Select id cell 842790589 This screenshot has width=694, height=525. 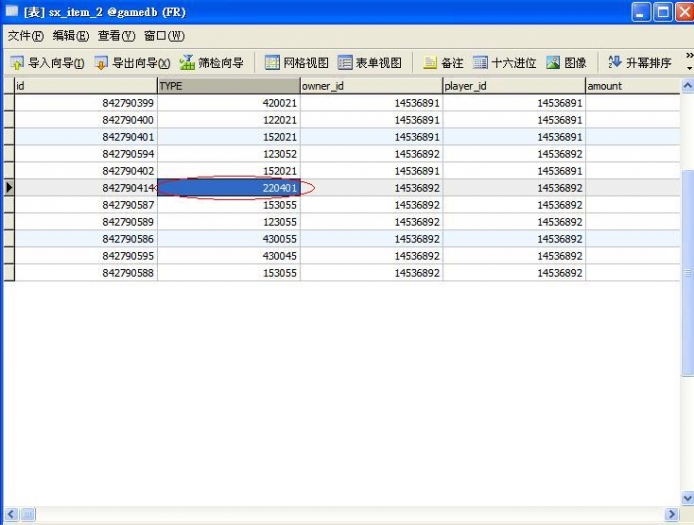[x=86, y=222]
